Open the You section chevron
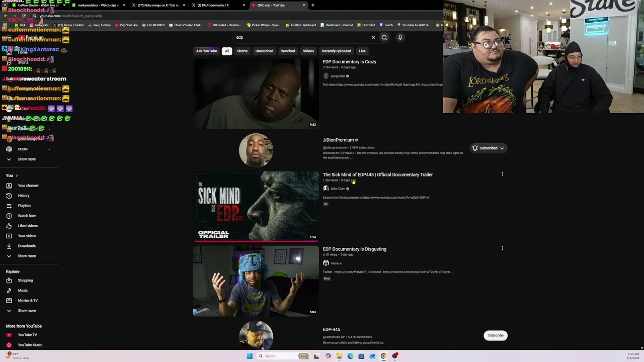Viewport: 644px width, 362px height. tap(17, 175)
